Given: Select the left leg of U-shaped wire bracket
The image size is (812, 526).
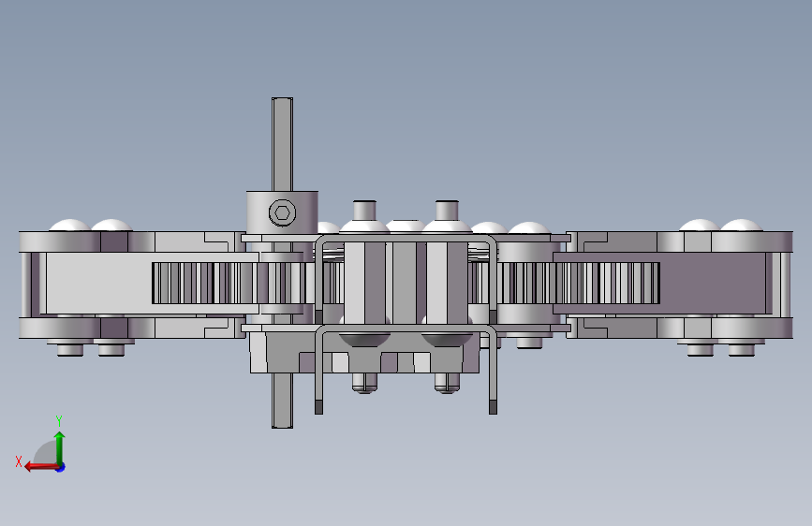Looking at the screenshot, I should coord(318,371).
